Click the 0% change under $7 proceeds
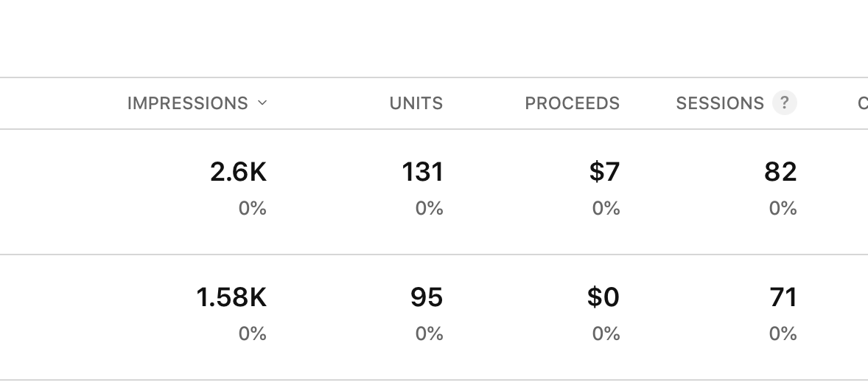This screenshot has width=868, height=391. click(606, 209)
